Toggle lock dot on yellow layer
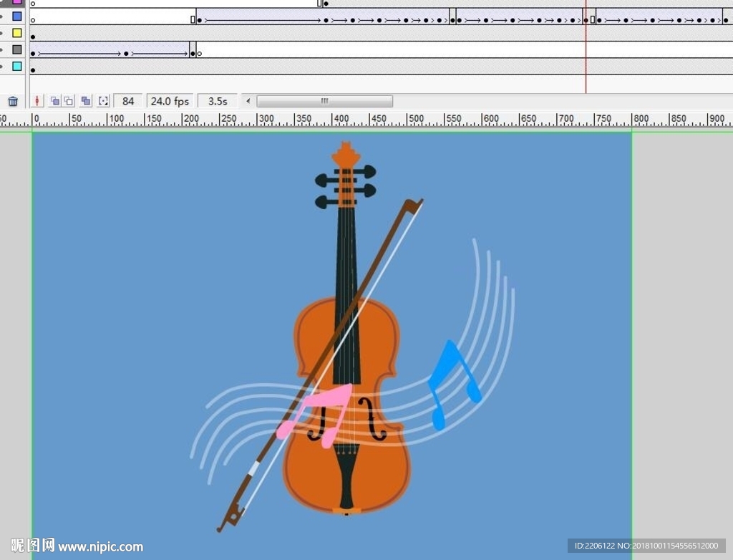The width and height of the screenshot is (733, 560). [x=1, y=33]
